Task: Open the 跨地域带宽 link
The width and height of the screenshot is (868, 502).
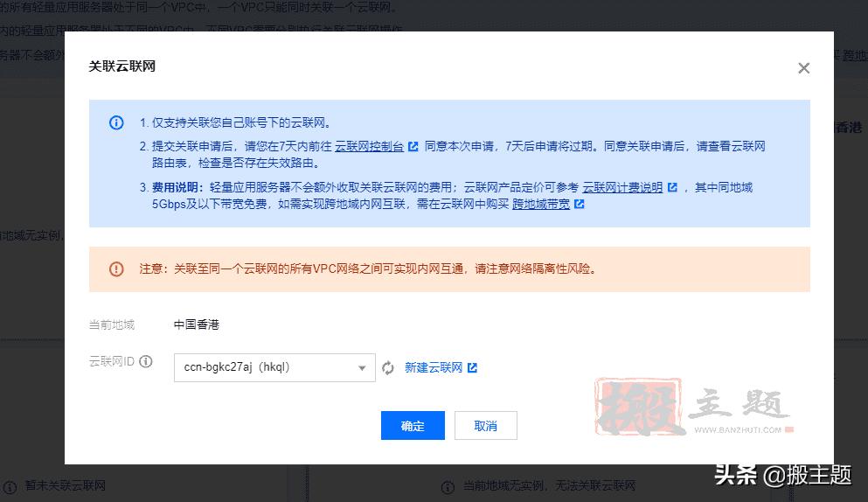Action: pos(541,204)
